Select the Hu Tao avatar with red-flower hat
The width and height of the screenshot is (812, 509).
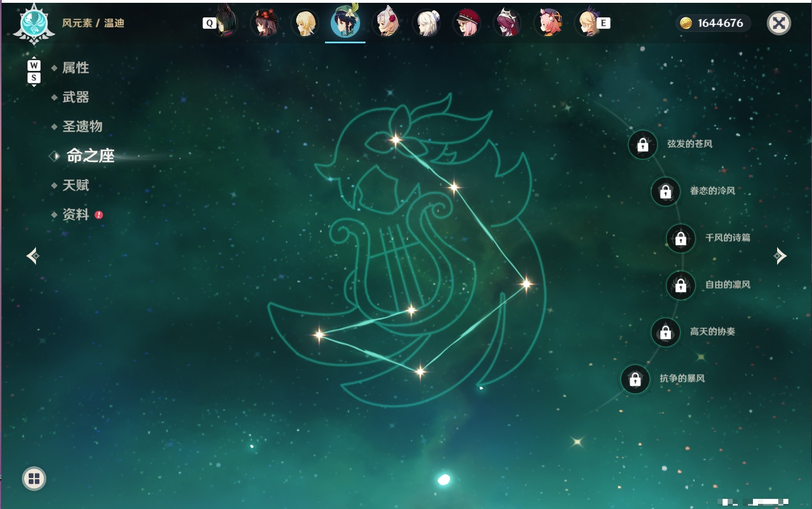pos(265,22)
